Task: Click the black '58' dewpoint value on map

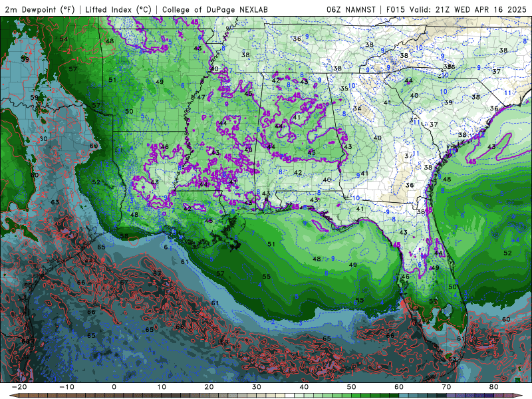Action: click(x=124, y=236)
